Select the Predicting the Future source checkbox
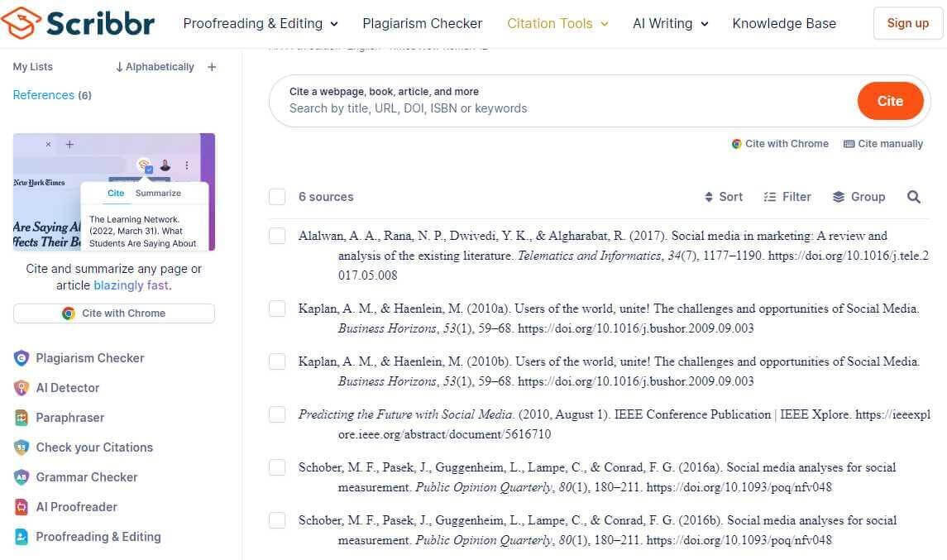 tap(277, 414)
